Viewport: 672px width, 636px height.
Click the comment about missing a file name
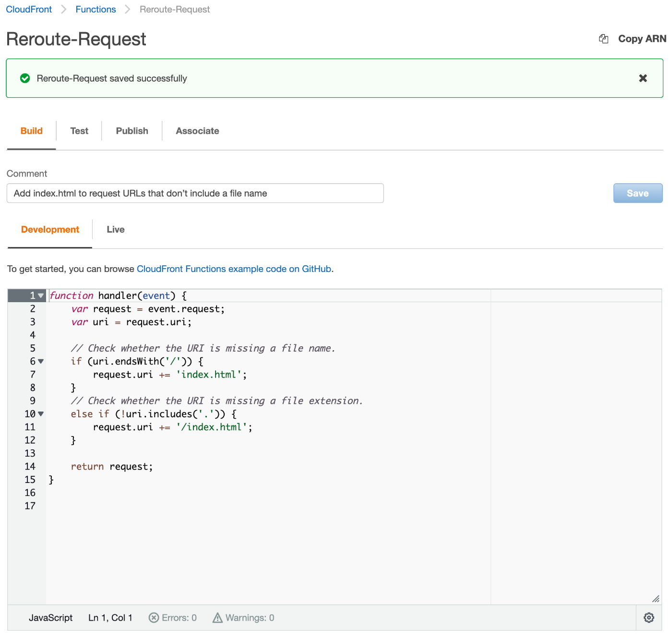[x=203, y=348]
